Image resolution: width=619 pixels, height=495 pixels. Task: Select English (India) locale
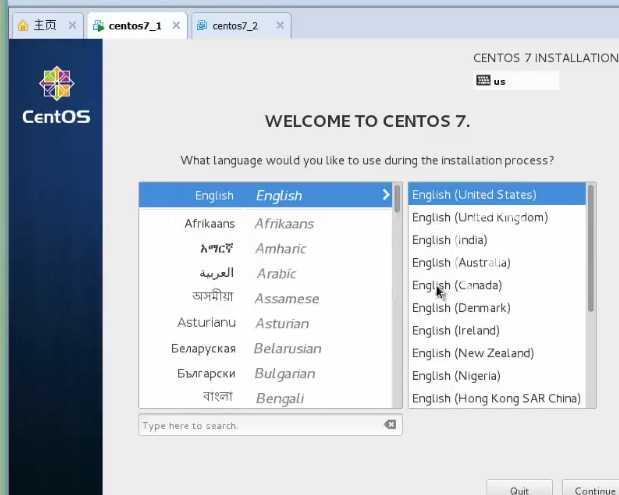tap(497, 240)
